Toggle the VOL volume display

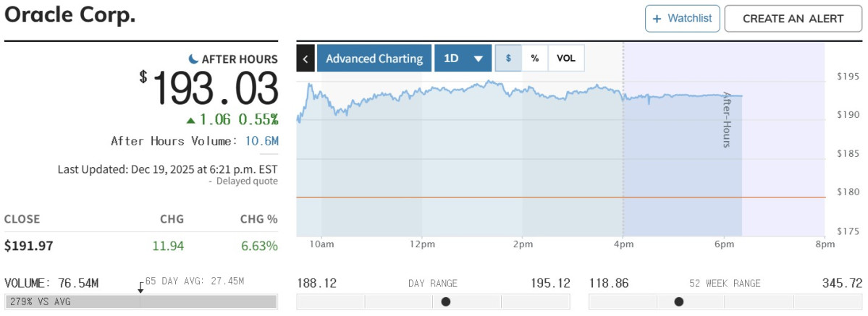tap(566, 59)
